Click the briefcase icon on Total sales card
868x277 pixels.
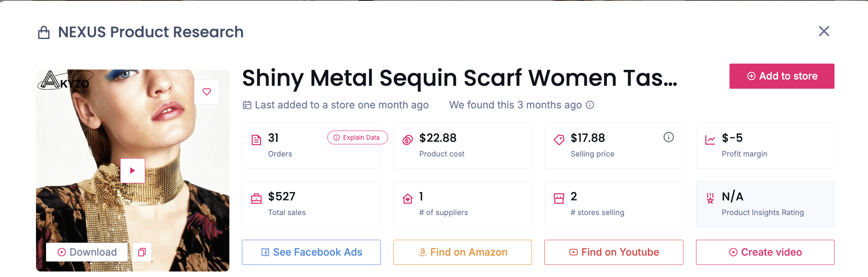point(257,197)
